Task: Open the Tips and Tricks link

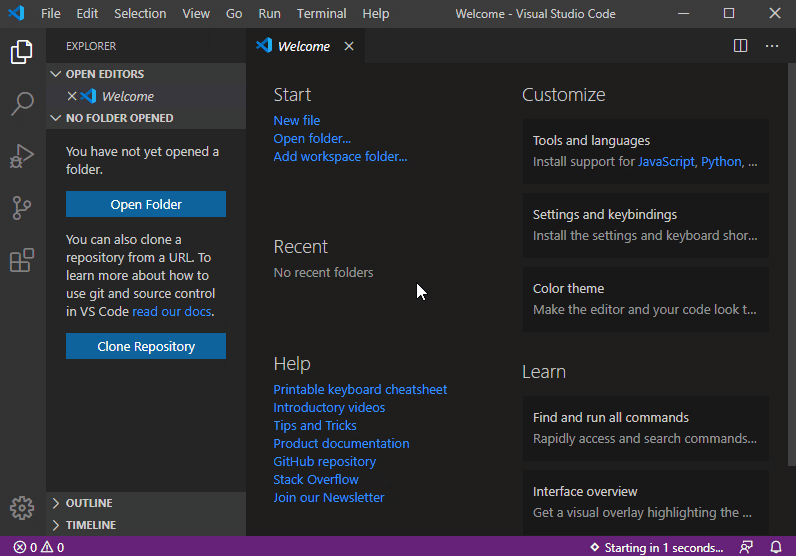Action: point(315,426)
